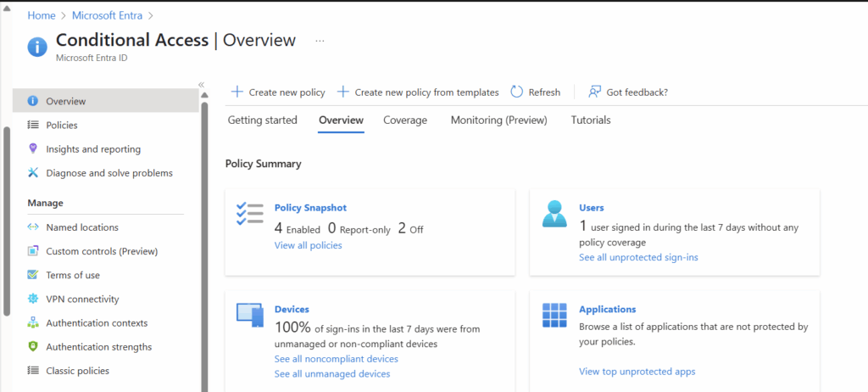Screen dimensions: 868x392
Task: Click the VPN connectivity gear icon
Action: point(33,299)
